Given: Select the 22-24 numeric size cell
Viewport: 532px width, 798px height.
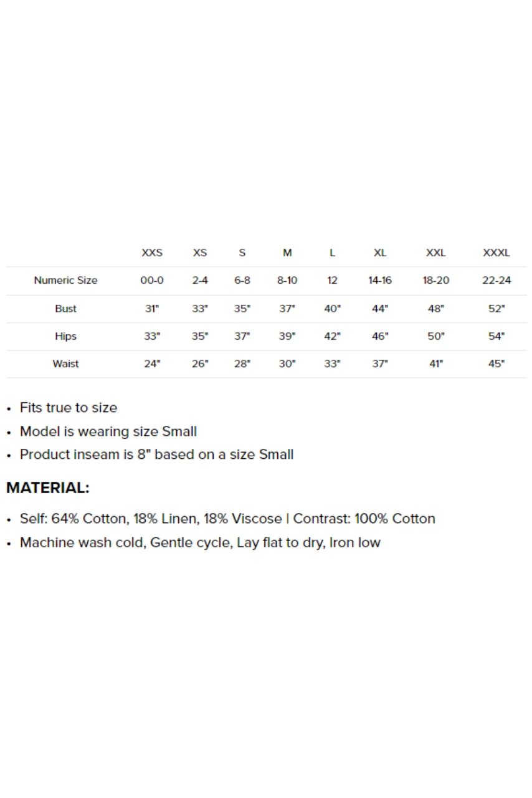Looking at the screenshot, I should pos(496,281).
